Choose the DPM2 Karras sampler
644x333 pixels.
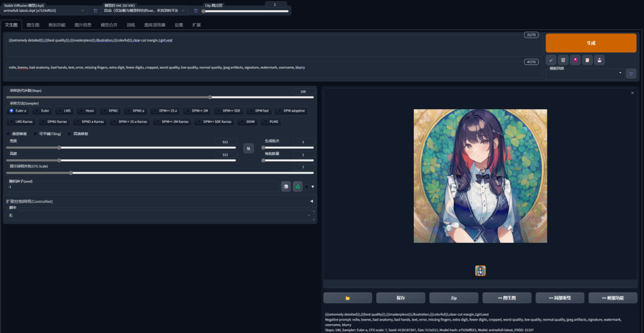click(54, 122)
